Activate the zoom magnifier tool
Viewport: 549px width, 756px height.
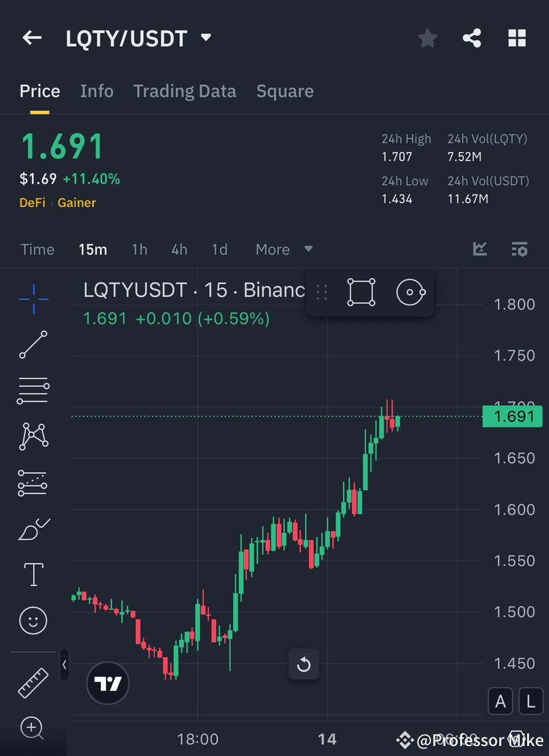tap(33, 728)
